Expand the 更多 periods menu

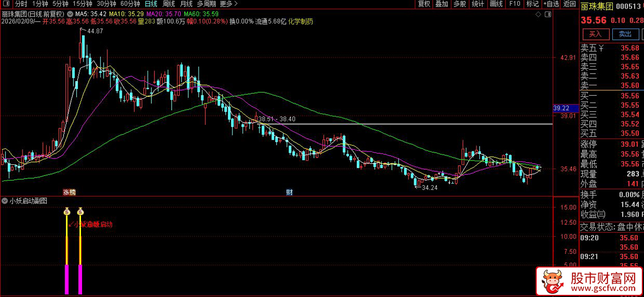tap(228, 4)
